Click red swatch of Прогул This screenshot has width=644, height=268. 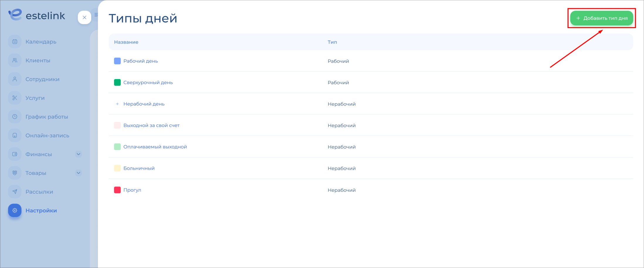pos(117,190)
